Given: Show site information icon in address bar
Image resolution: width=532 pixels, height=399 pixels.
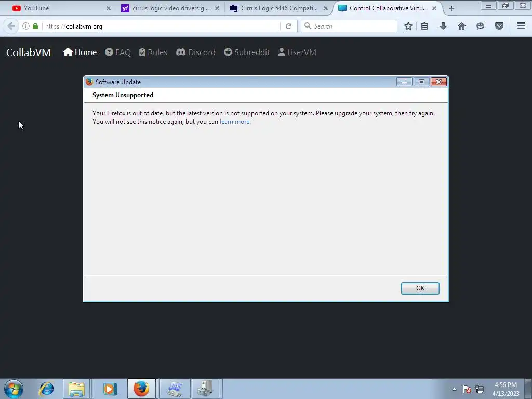Looking at the screenshot, I should (x=26, y=26).
